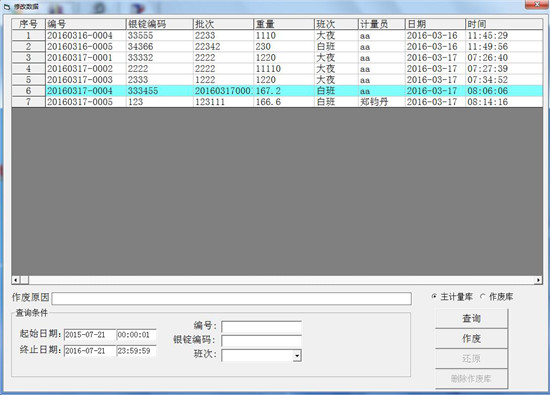The width and height of the screenshot is (550, 395).
Task: Click the 终止日期 time field 23:59:59
Action: point(136,350)
